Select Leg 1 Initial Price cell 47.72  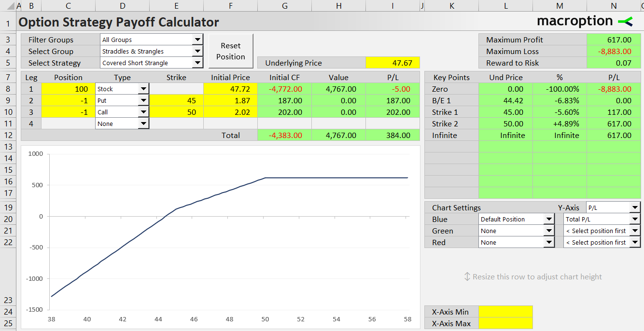[x=230, y=89]
